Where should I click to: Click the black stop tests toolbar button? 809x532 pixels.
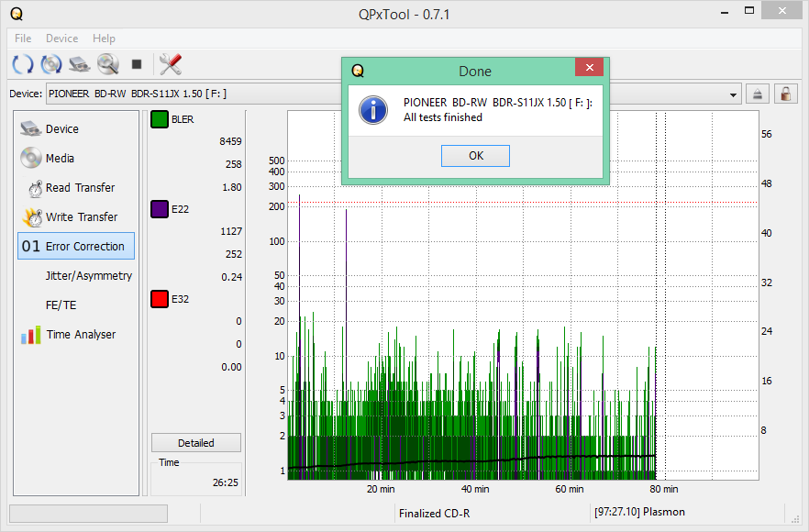136,64
